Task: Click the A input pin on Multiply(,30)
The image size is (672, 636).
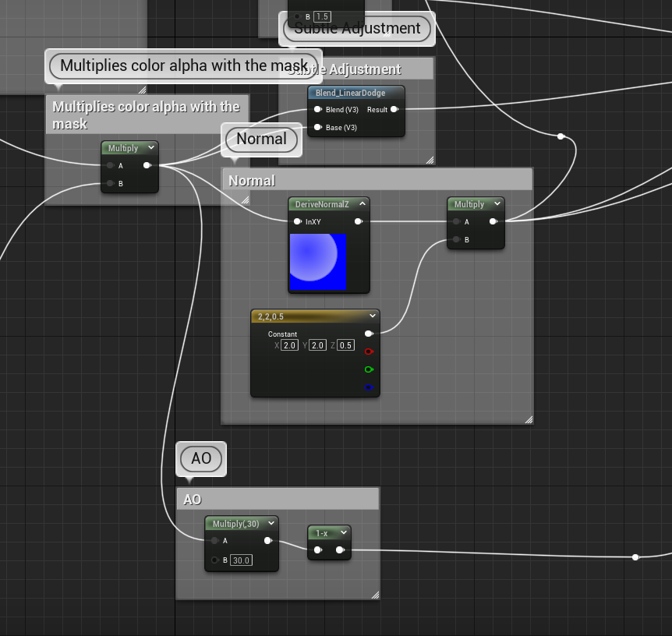Action: (x=214, y=541)
